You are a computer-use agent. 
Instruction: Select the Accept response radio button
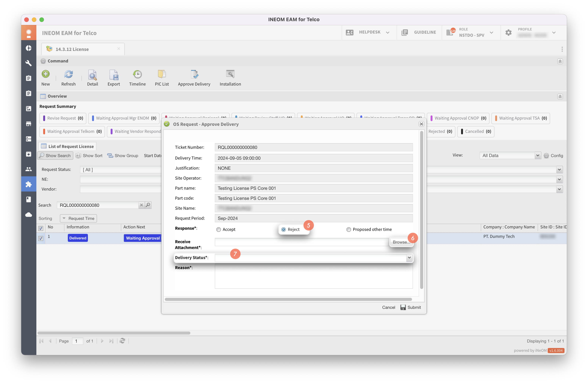[x=218, y=230]
